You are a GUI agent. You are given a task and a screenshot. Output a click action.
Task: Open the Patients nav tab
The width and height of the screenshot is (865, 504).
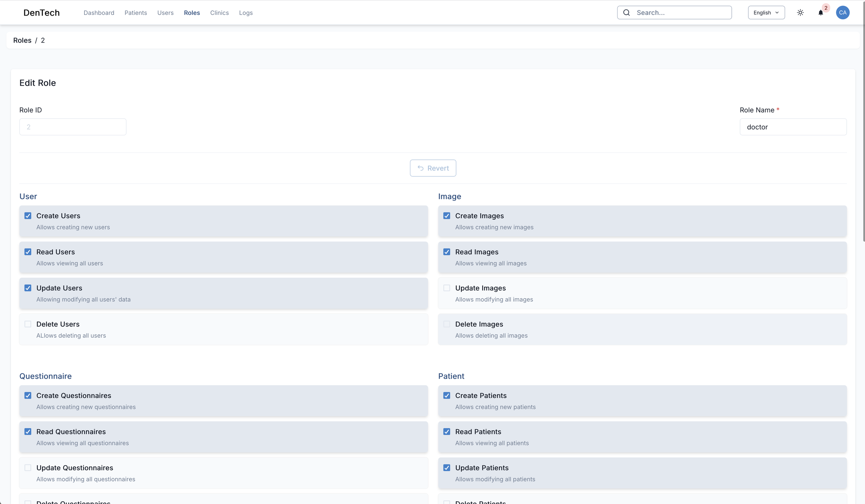[x=136, y=13]
